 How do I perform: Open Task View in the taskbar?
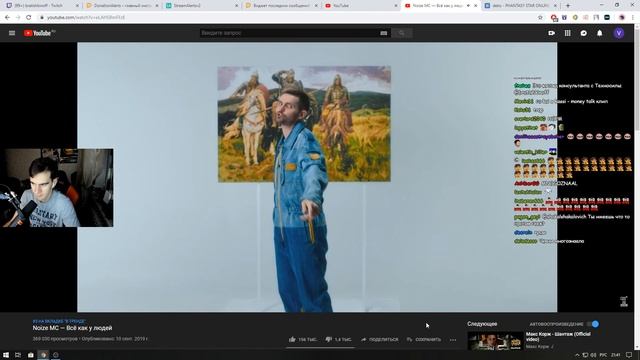(18, 355)
